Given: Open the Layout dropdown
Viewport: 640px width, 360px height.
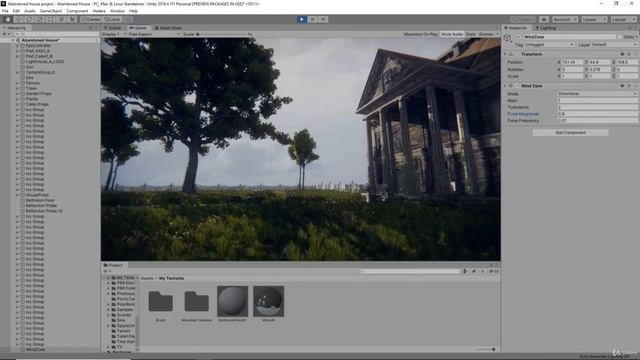Looking at the screenshot, I should click(x=623, y=20).
